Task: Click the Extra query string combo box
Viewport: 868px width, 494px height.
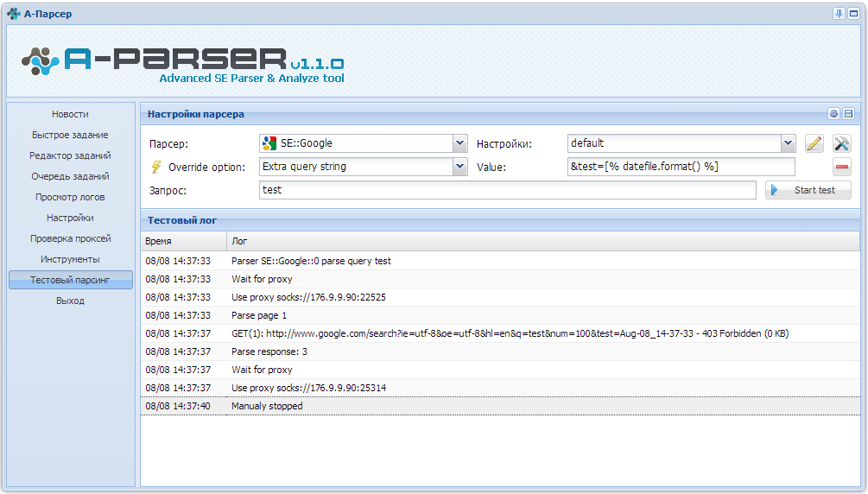Action: [363, 167]
